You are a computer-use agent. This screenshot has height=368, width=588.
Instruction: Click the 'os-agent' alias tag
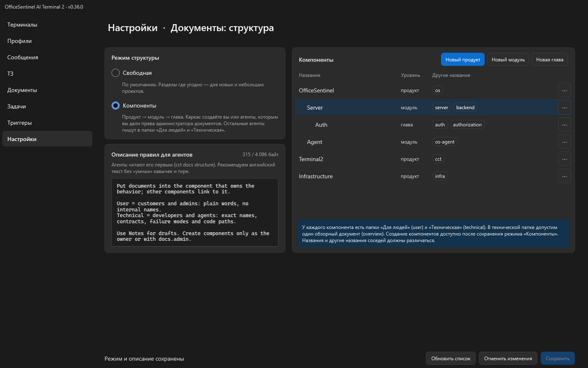tap(445, 142)
